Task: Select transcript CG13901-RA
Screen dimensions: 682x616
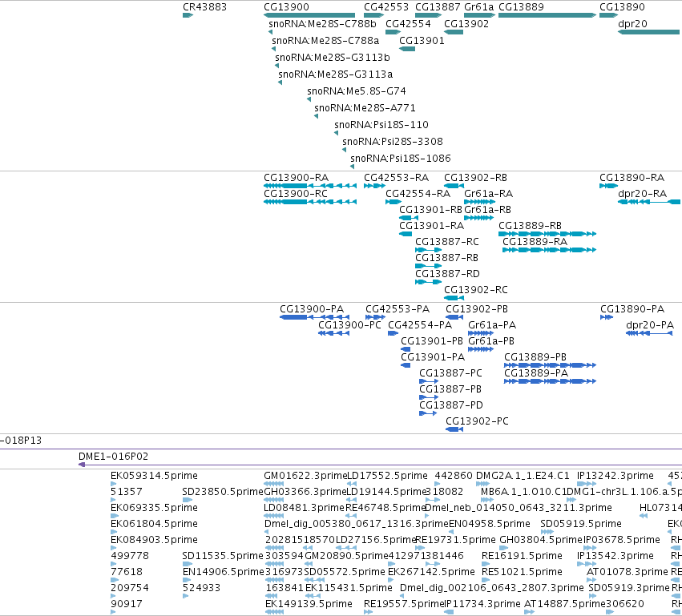Action: [x=406, y=234]
